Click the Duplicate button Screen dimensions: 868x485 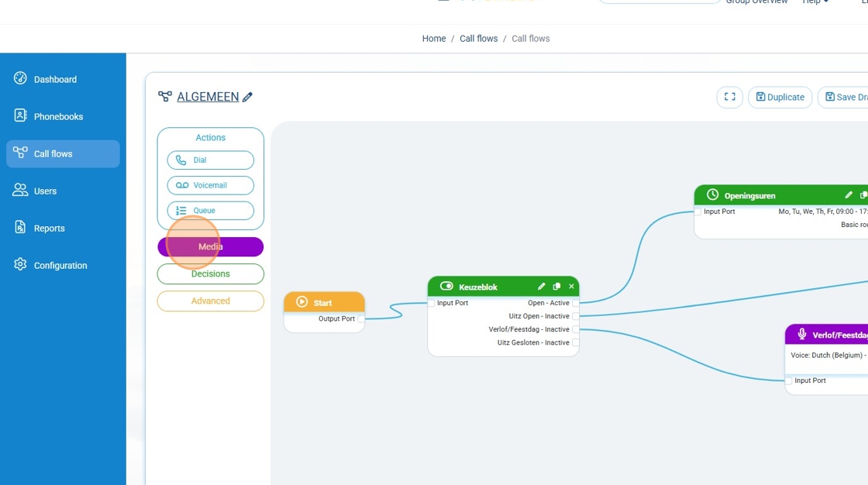tap(780, 97)
